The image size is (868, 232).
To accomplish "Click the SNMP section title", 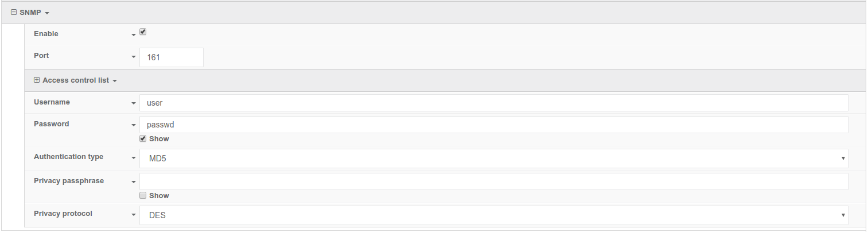I will click(x=30, y=12).
